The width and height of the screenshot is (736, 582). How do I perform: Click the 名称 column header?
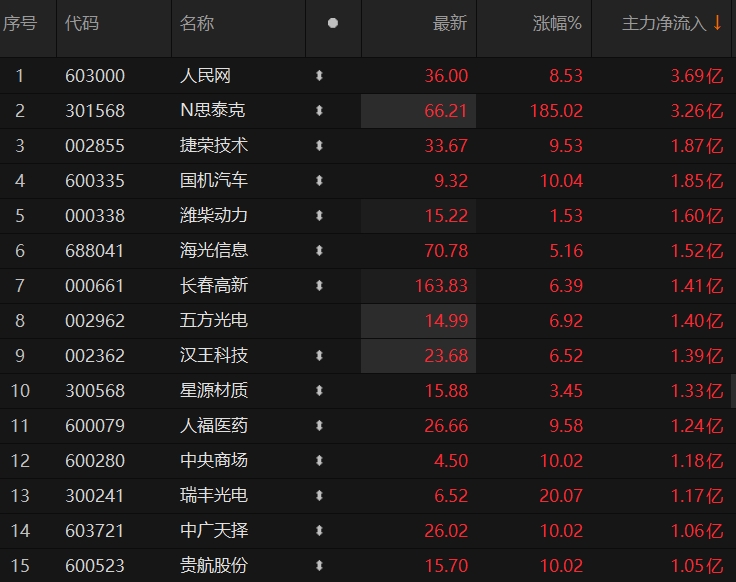click(197, 23)
